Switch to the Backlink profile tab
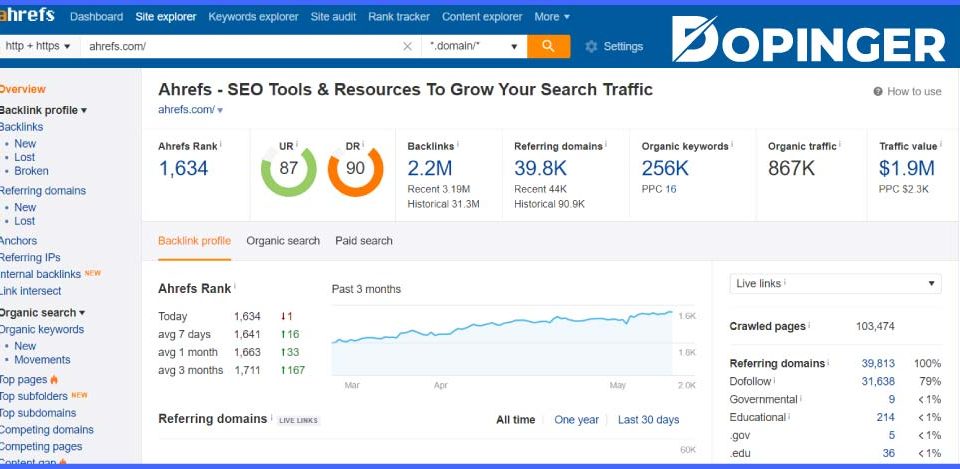The width and height of the screenshot is (960, 469). pyautogui.click(x=195, y=241)
